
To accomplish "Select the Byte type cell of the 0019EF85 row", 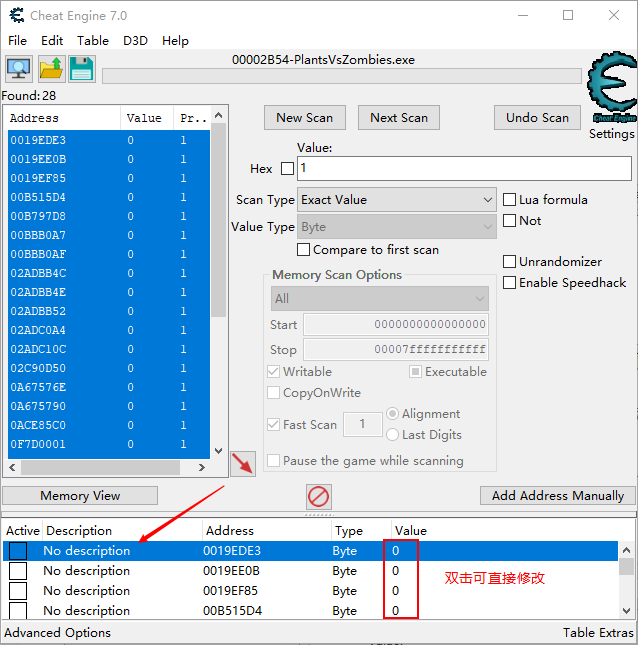I will point(345,591).
